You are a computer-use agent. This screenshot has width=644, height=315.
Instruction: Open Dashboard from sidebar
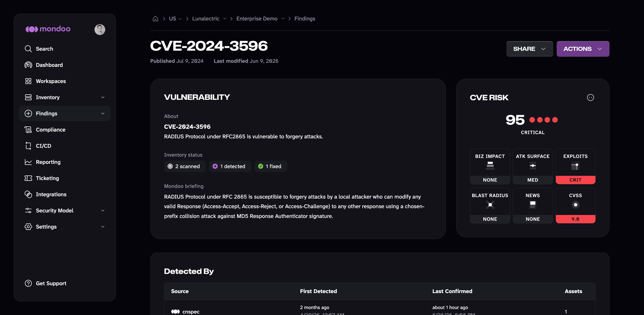[49, 65]
